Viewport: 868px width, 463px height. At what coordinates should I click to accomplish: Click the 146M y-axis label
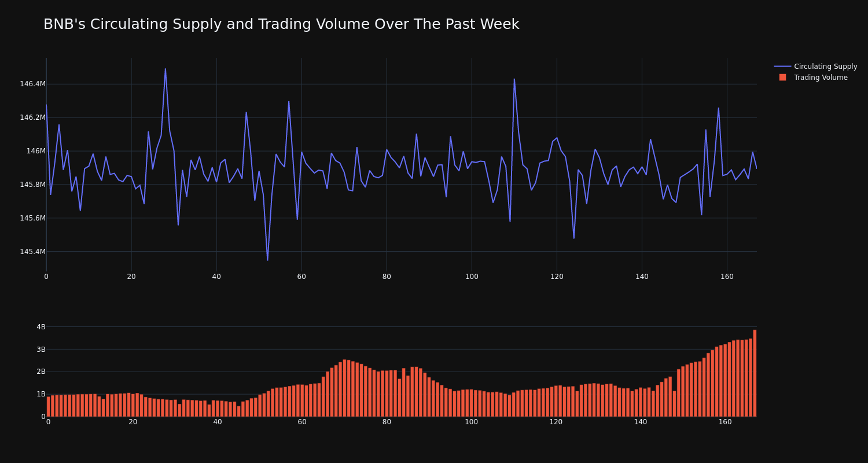coord(36,151)
